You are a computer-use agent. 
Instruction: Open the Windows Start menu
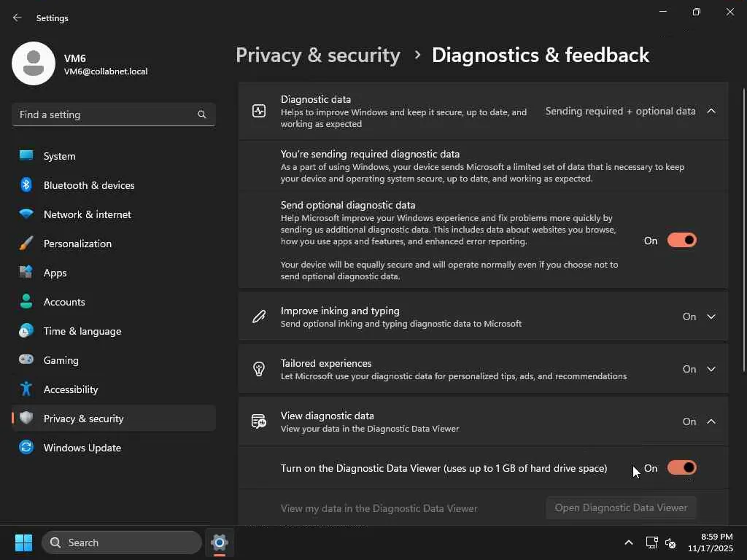click(23, 542)
